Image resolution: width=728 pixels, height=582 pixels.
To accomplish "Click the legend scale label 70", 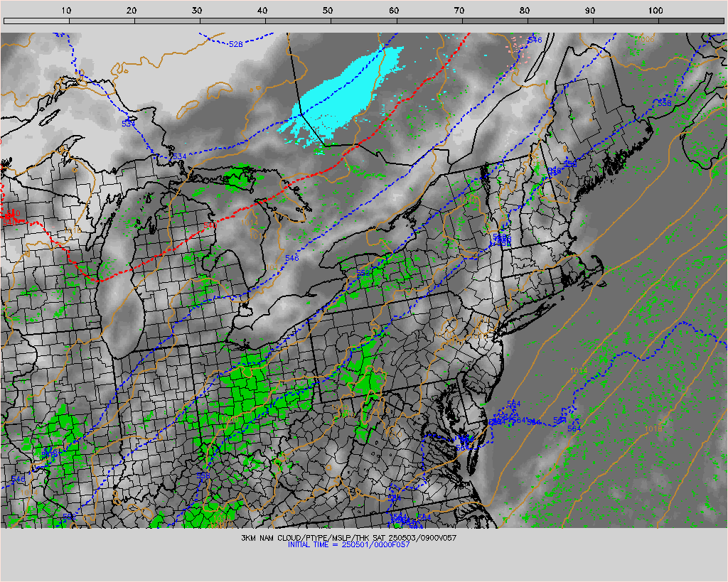I will tap(459, 10).
